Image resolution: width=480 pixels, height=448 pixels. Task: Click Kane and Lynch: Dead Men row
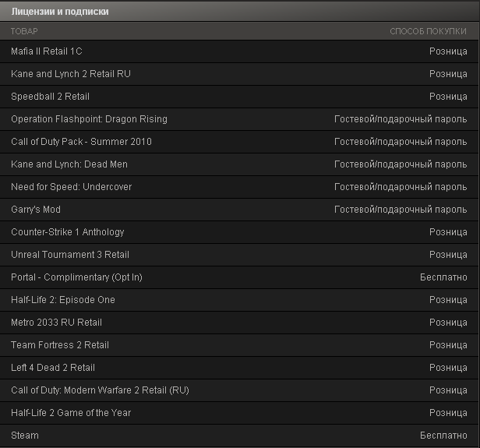(239, 164)
